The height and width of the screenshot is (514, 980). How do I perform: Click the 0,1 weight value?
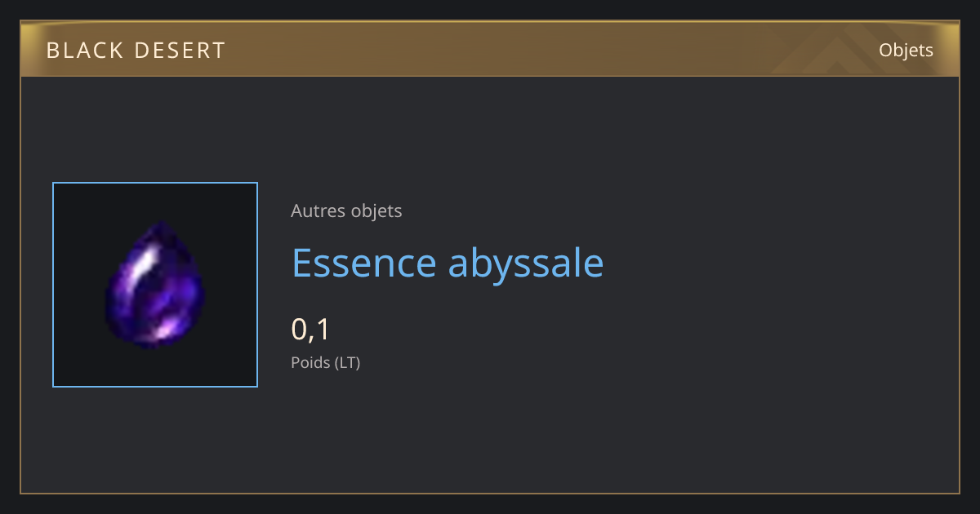point(310,330)
